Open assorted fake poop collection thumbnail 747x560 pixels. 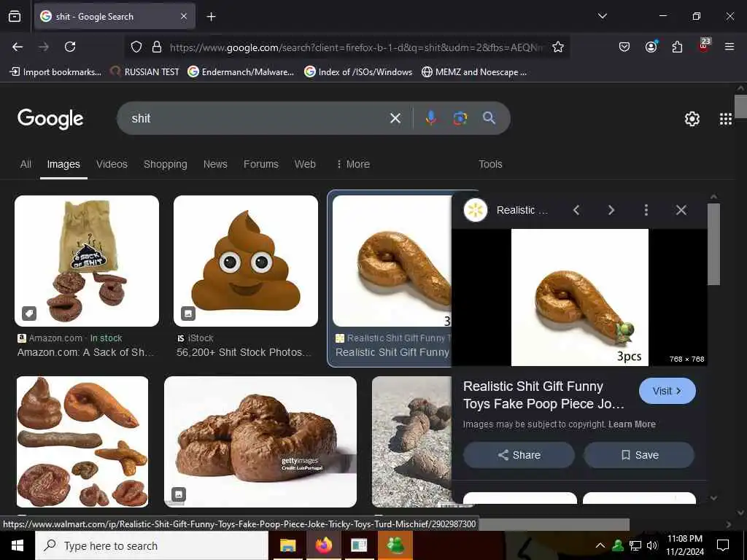pyautogui.click(x=82, y=442)
